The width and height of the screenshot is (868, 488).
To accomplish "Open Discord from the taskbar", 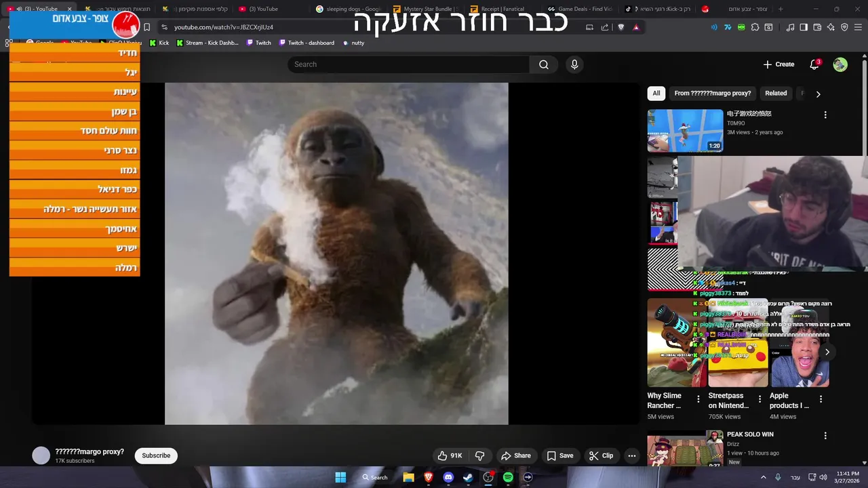I will [x=448, y=477].
